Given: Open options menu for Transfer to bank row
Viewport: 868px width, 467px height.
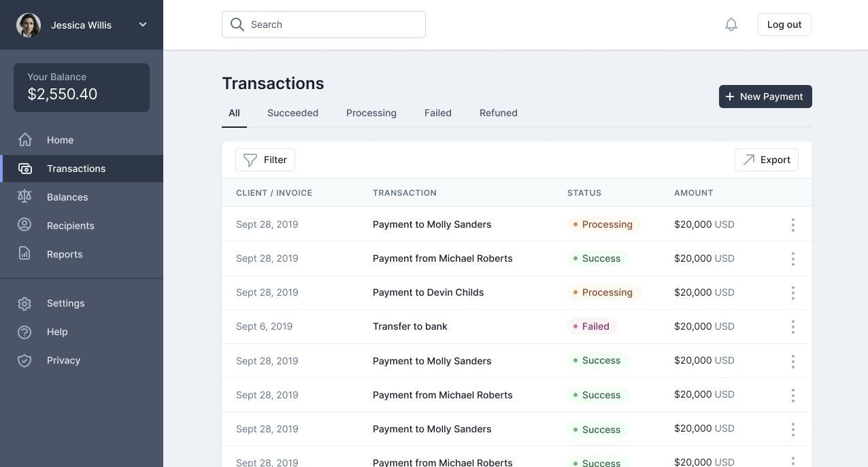Looking at the screenshot, I should pyautogui.click(x=792, y=327).
